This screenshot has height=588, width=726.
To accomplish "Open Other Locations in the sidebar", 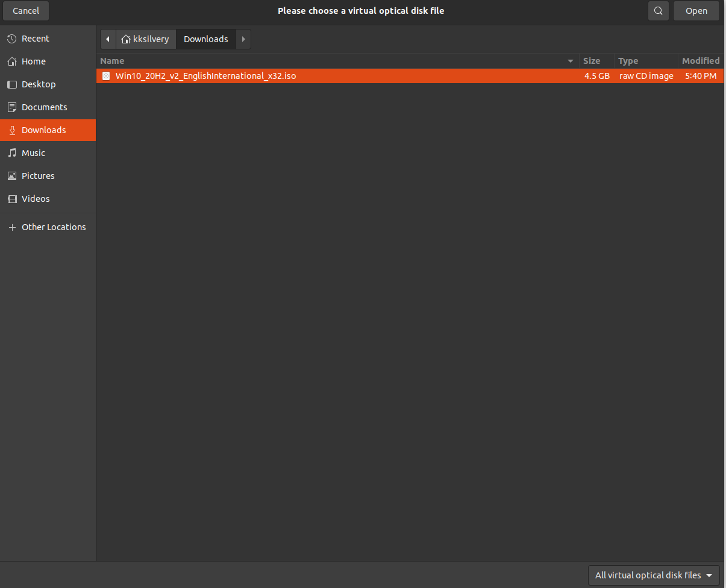I will pyautogui.click(x=48, y=227).
